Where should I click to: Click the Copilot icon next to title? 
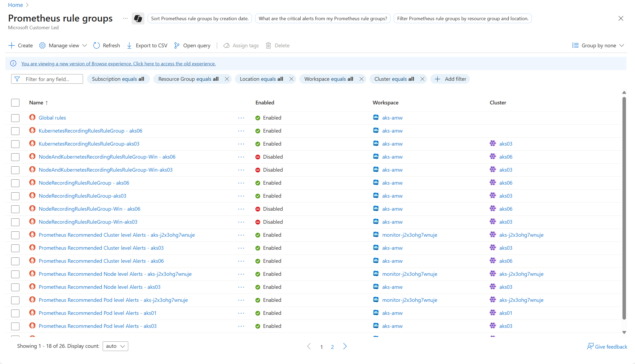pos(138,19)
